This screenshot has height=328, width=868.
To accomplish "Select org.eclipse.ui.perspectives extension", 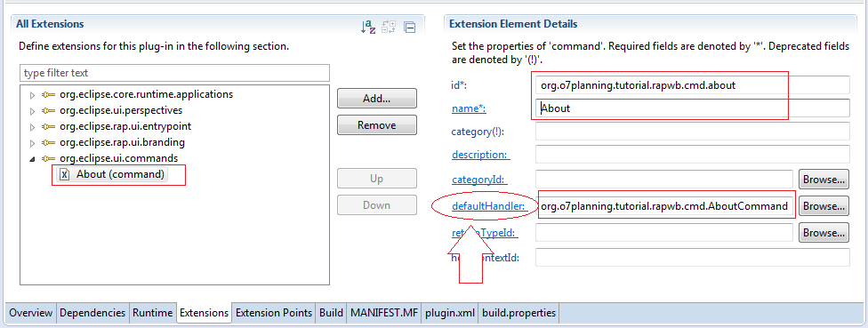I will [x=121, y=110].
